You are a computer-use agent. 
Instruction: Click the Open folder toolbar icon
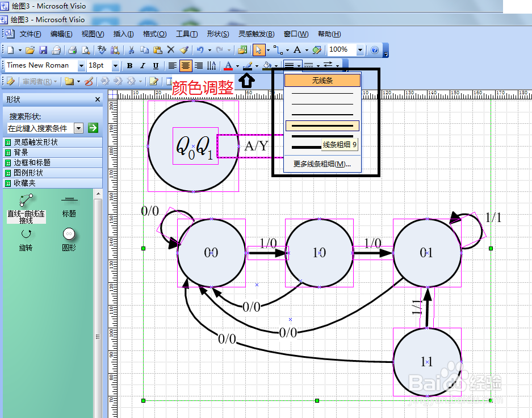tap(30, 50)
